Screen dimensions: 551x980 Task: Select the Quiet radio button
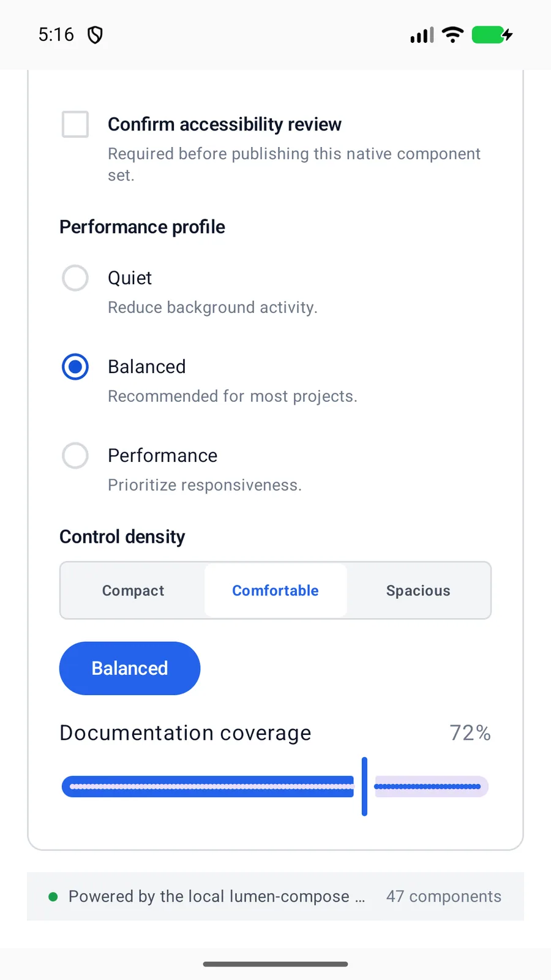[x=75, y=278]
